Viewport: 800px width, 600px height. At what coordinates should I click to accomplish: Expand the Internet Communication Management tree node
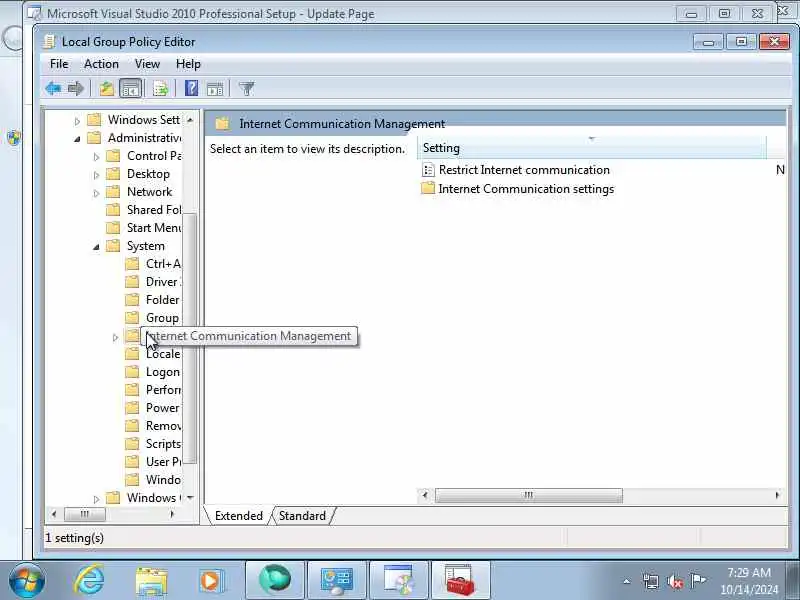[x=115, y=337]
